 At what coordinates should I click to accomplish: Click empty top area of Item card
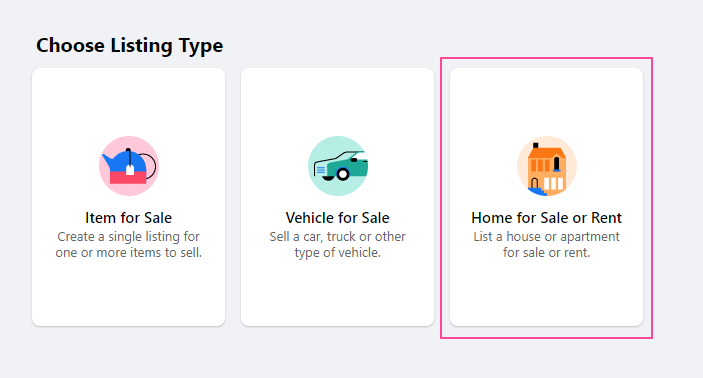click(129, 101)
